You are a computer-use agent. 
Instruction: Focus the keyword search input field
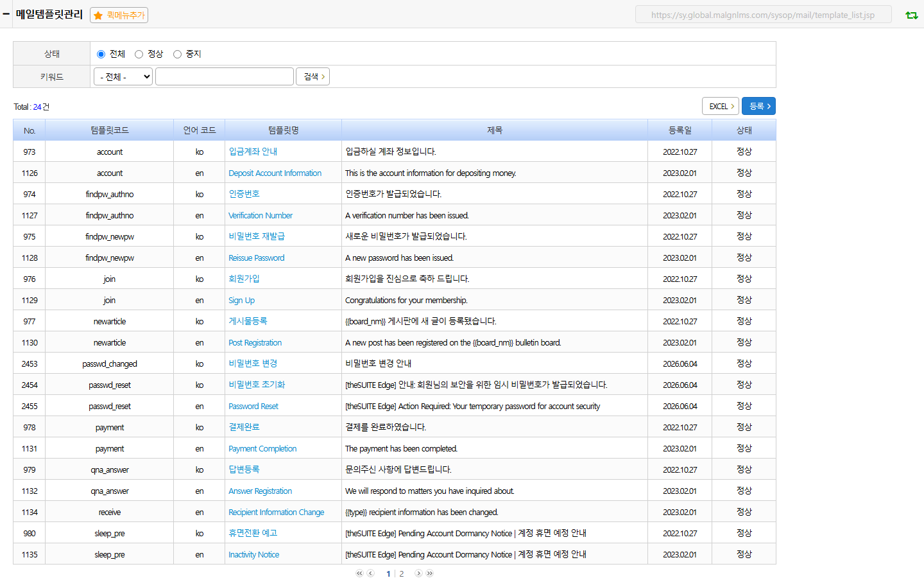225,76
